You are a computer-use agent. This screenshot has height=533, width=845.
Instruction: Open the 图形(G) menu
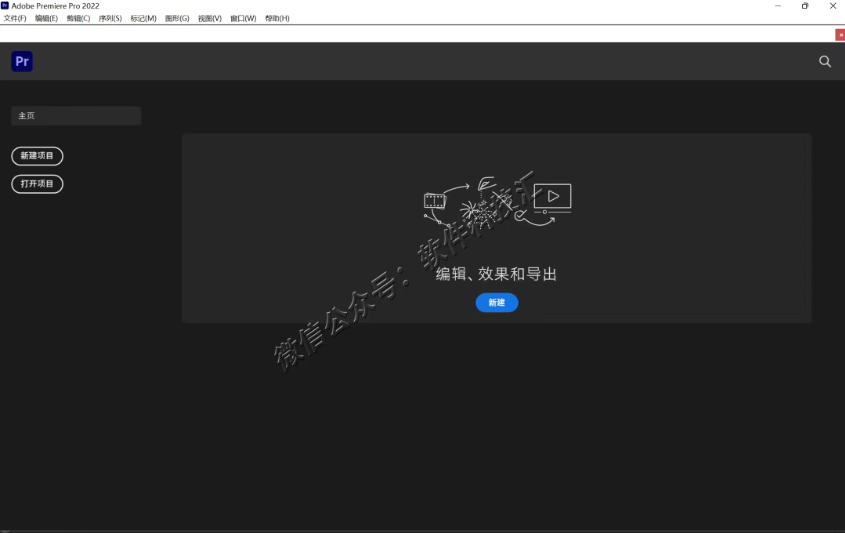[177, 18]
